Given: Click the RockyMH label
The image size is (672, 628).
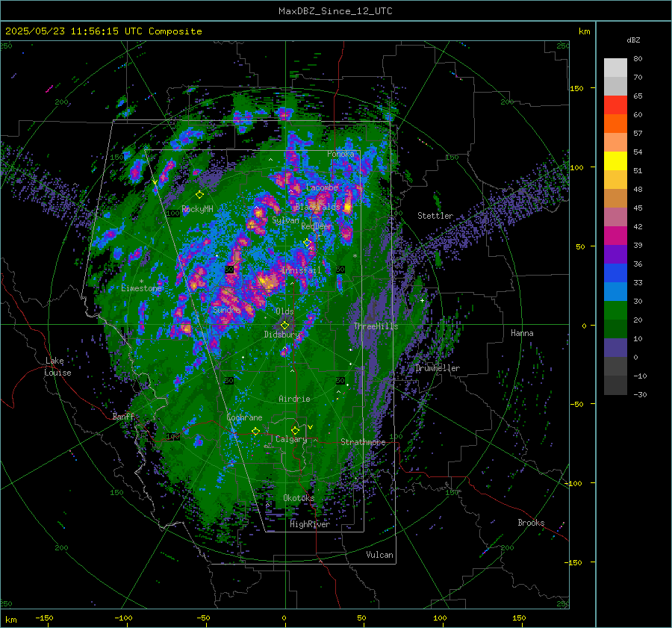Looking at the screenshot, I should click(x=197, y=209).
